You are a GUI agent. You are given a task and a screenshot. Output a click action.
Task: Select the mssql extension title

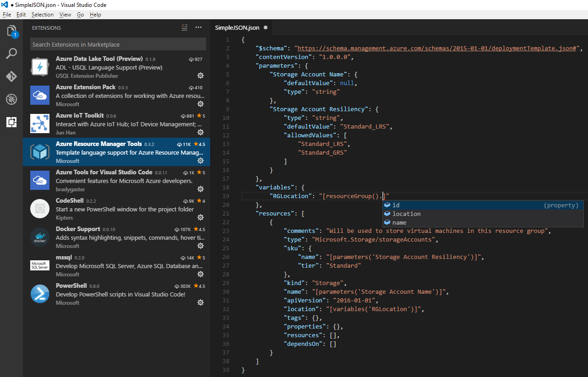64,257
